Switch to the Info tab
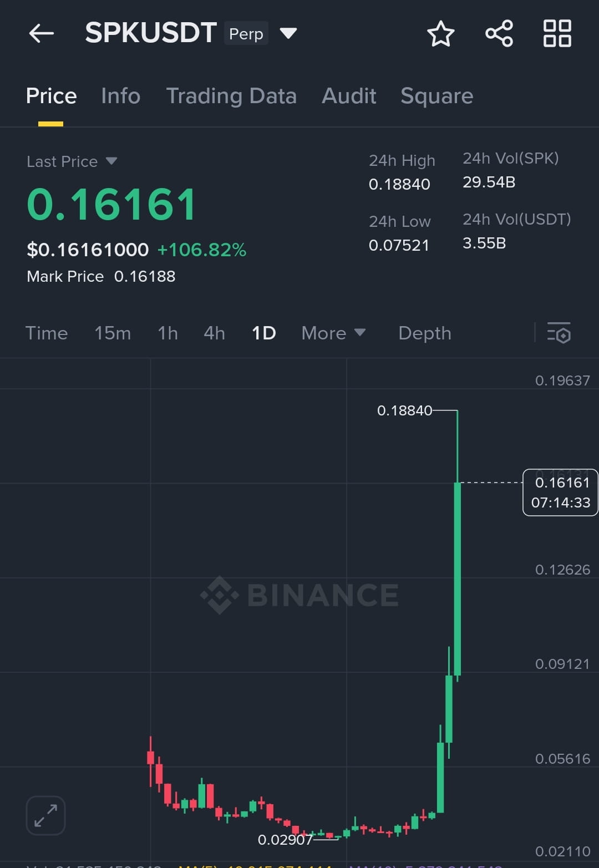The height and width of the screenshot is (868, 599). tap(121, 96)
